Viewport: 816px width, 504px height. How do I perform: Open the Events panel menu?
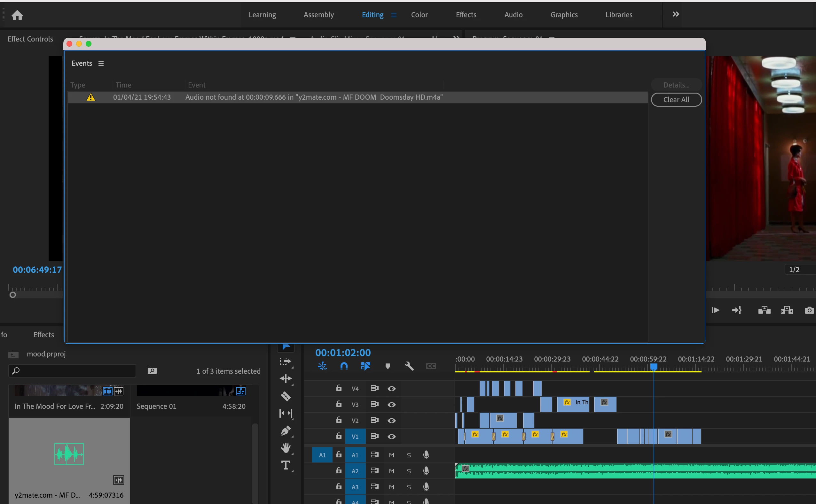coord(101,64)
